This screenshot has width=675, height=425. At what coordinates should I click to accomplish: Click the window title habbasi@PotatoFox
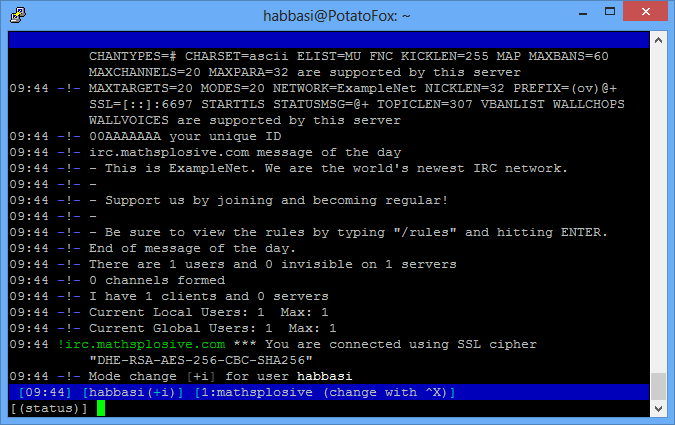[x=337, y=16]
